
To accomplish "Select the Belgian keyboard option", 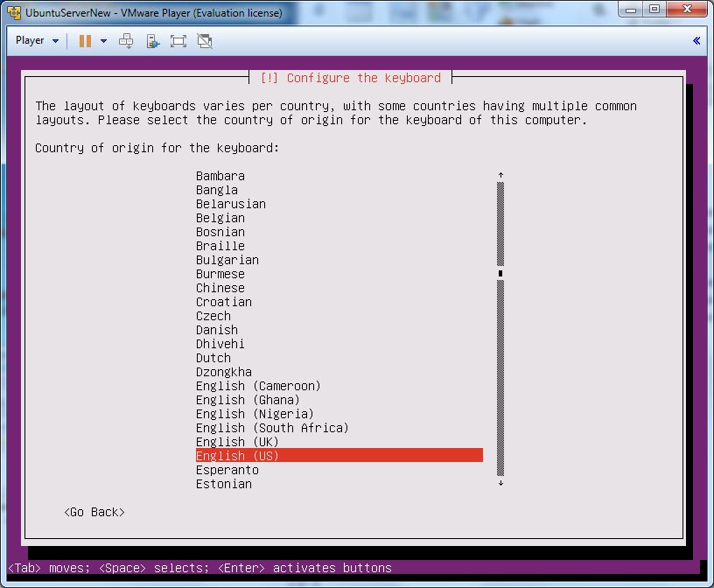I will coord(220,218).
